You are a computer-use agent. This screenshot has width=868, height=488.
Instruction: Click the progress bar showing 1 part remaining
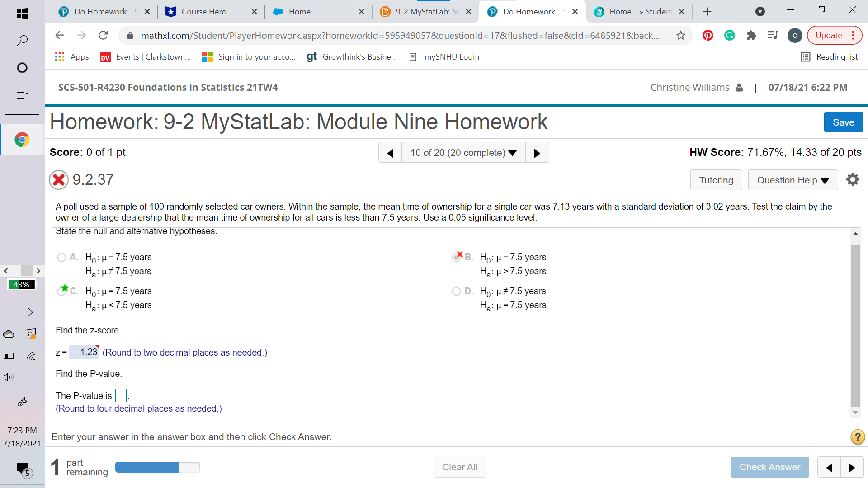coord(157,467)
